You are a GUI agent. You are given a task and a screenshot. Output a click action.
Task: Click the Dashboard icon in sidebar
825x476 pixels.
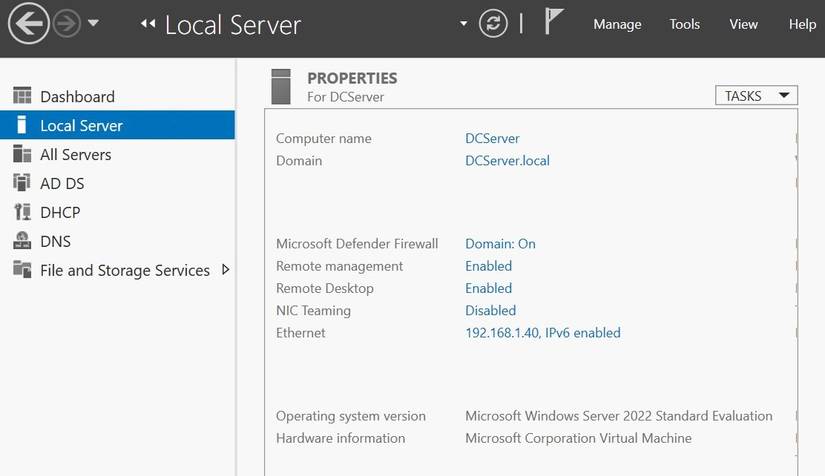point(22,96)
